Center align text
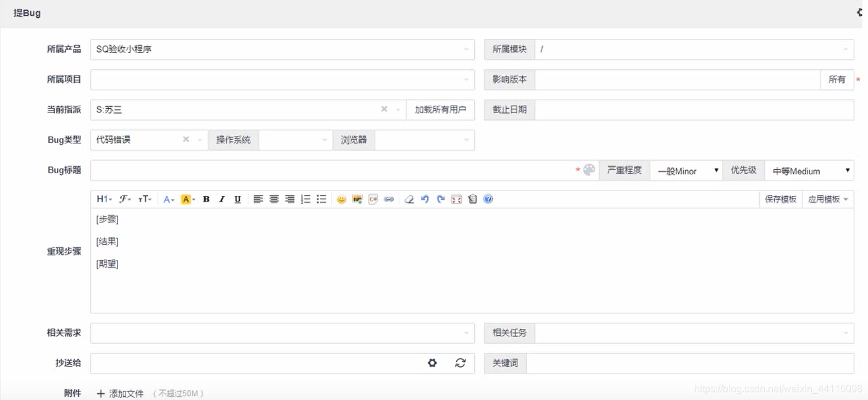The image size is (868, 400). (274, 199)
